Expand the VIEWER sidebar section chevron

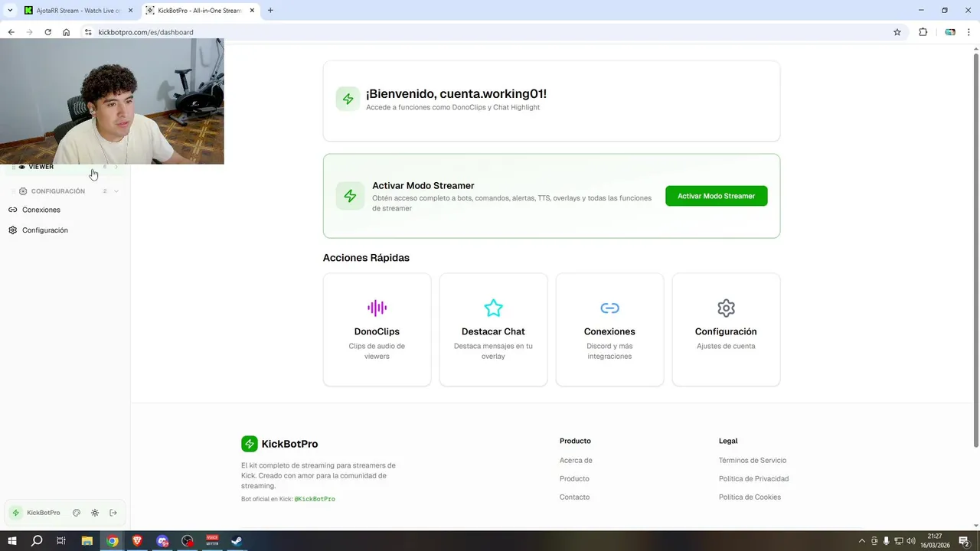116,167
